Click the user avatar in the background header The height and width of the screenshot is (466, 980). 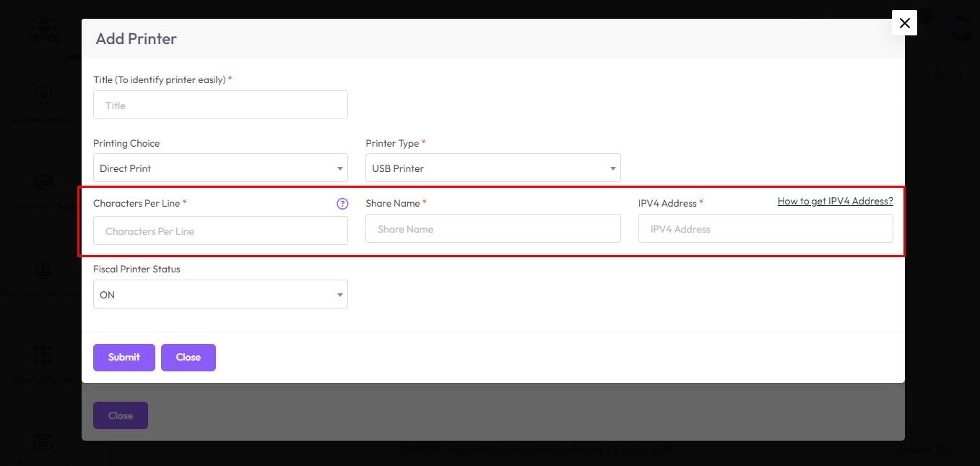(961, 26)
